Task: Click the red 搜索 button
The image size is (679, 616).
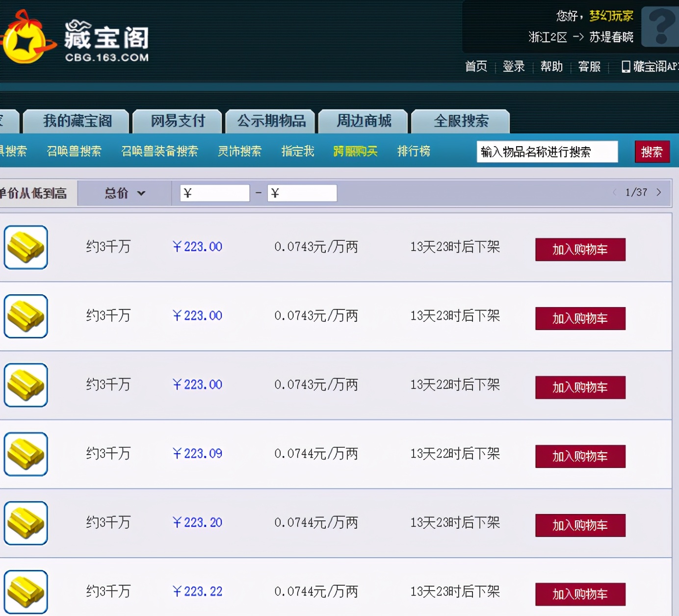Action: coord(652,152)
